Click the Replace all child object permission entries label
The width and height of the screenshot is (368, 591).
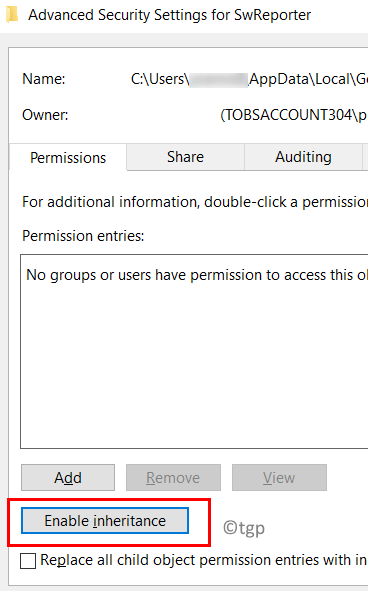tap(204, 560)
